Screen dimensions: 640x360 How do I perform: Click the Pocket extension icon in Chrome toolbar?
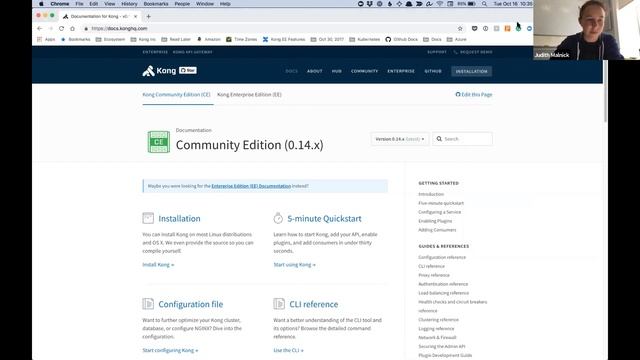tap(474, 29)
